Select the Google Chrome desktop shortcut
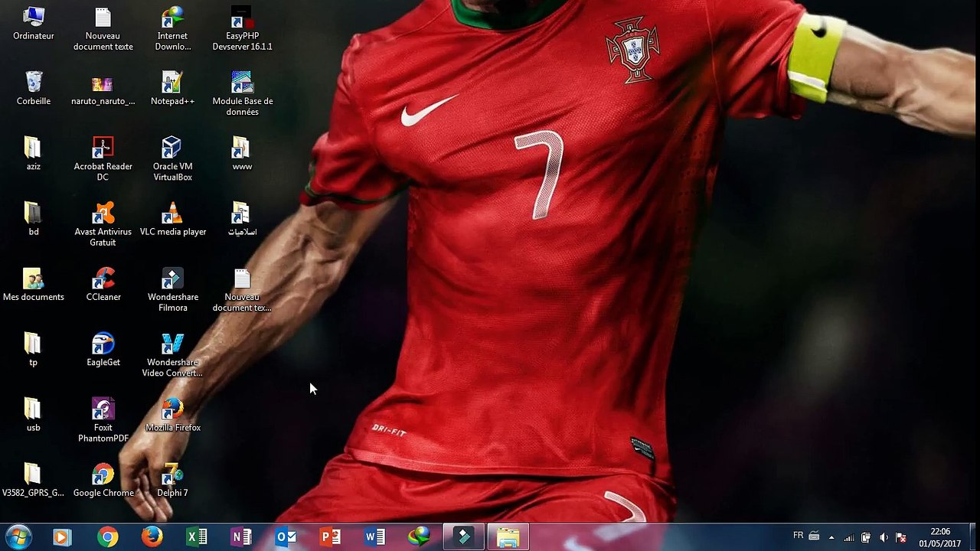This screenshot has height=551, width=980. point(103,481)
